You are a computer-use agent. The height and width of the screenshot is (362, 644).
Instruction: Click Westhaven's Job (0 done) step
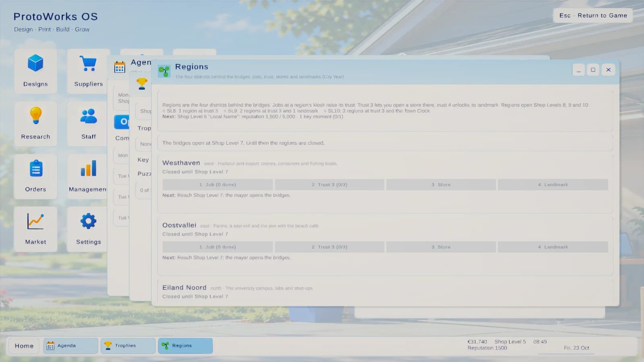coord(218,185)
